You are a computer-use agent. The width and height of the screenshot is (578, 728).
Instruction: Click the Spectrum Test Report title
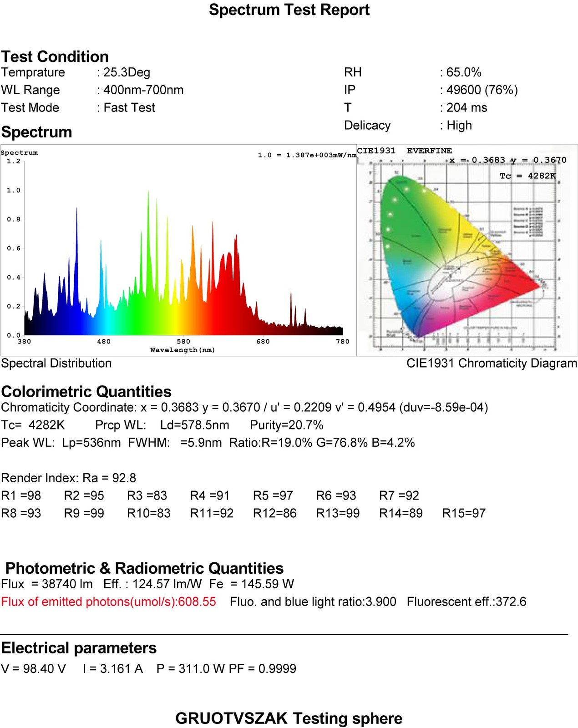point(289,10)
